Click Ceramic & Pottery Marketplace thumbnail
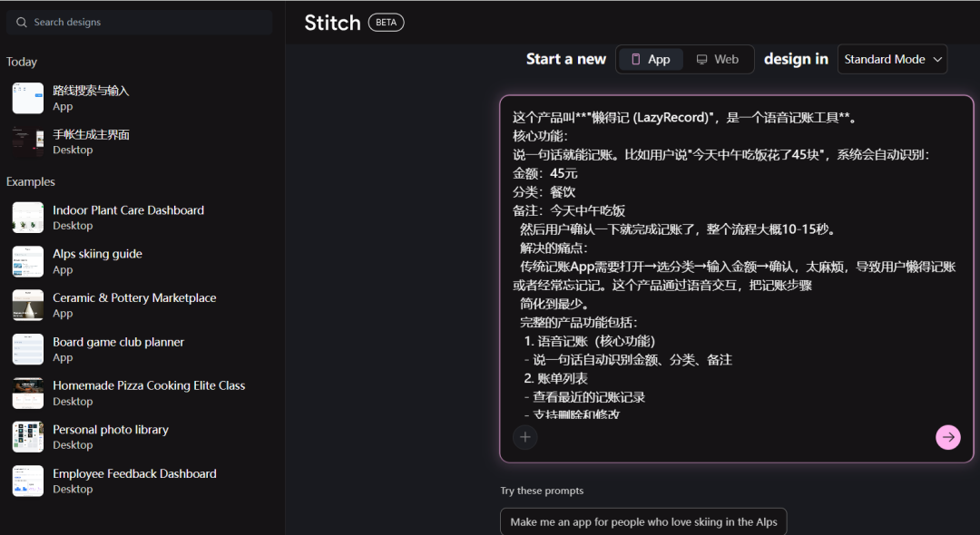Image resolution: width=980 pixels, height=535 pixels. (28, 306)
